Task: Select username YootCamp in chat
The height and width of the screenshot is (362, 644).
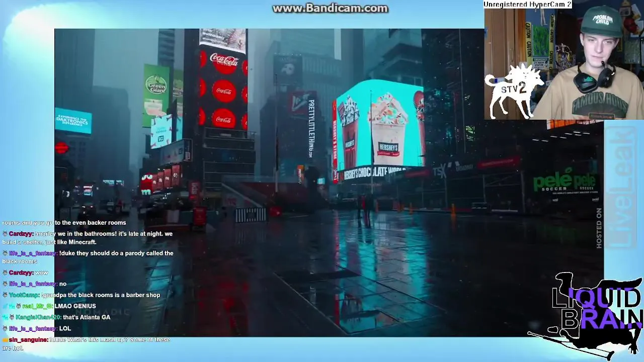Action: point(25,295)
